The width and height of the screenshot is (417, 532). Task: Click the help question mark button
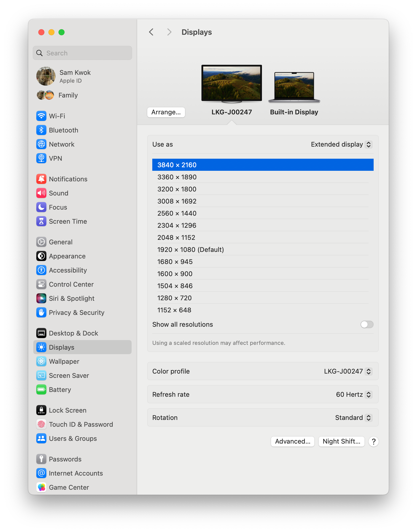(x=373, y=442)
